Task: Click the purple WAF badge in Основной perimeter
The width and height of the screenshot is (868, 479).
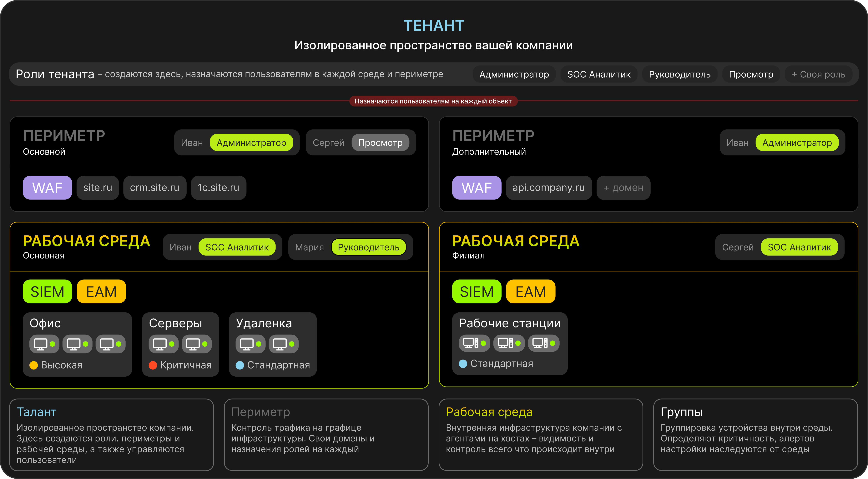Action: click(47, 188)
